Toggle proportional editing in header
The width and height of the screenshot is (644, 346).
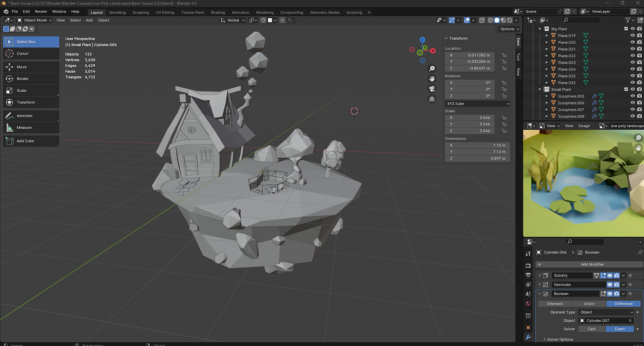(x=282, y=20)
